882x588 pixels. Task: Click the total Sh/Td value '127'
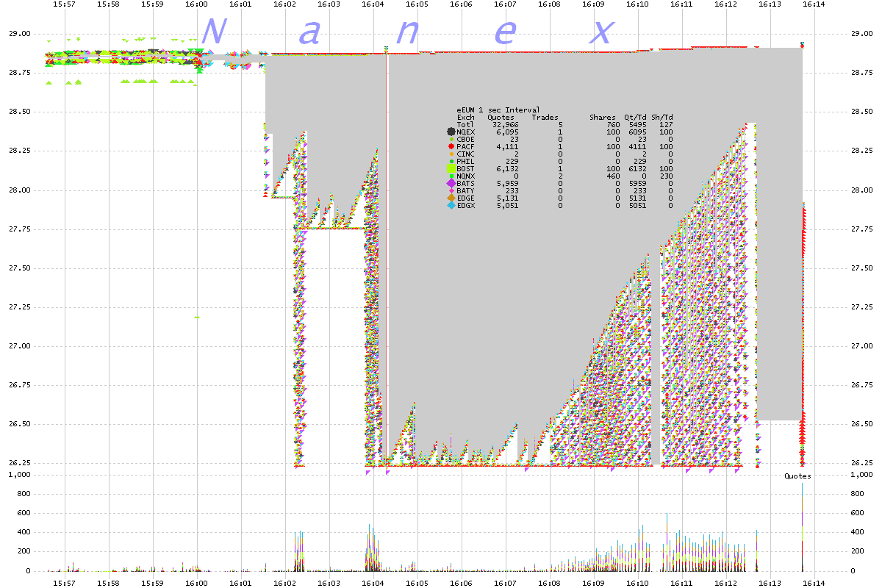click(667, 124)
